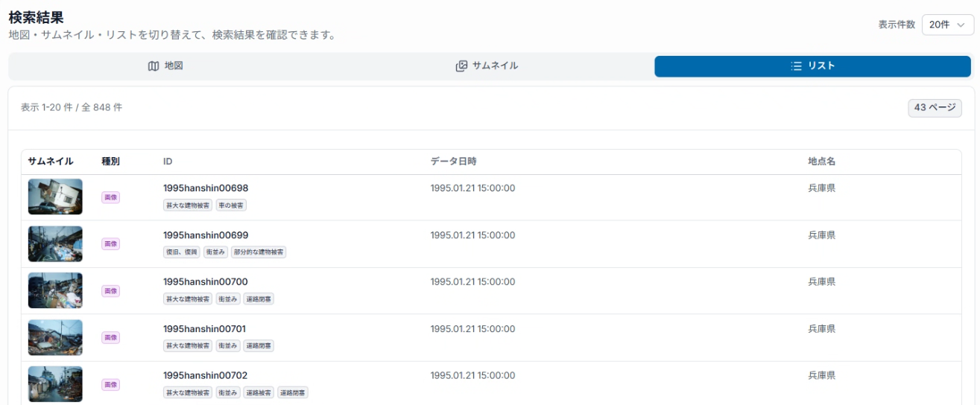Click the 道路被害 tag under 1995hanshin00702
The image size is (980, 405).
259,393
